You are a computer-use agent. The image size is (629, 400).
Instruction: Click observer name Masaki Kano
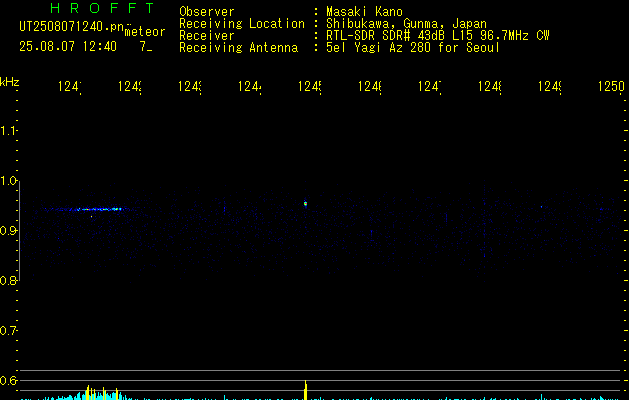(x=364, y=12)
